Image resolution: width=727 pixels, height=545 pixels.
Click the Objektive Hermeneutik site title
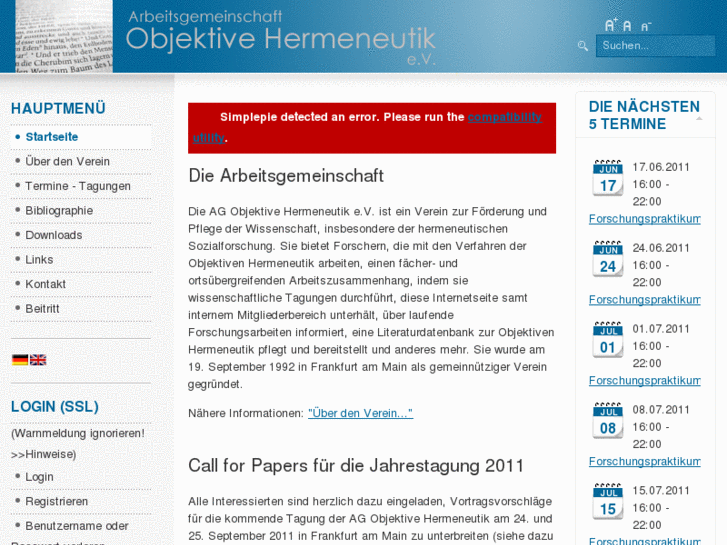tap(281, 38)
